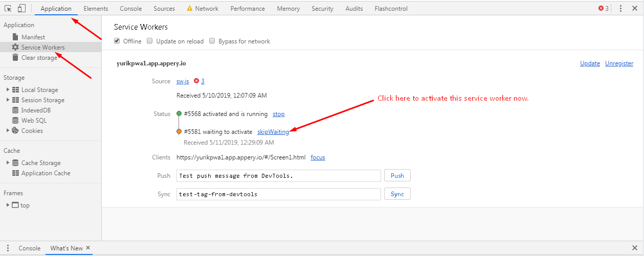This screenshot has height=256, width=644.
Task: Click the push message input field
Action: pos(279,176)
